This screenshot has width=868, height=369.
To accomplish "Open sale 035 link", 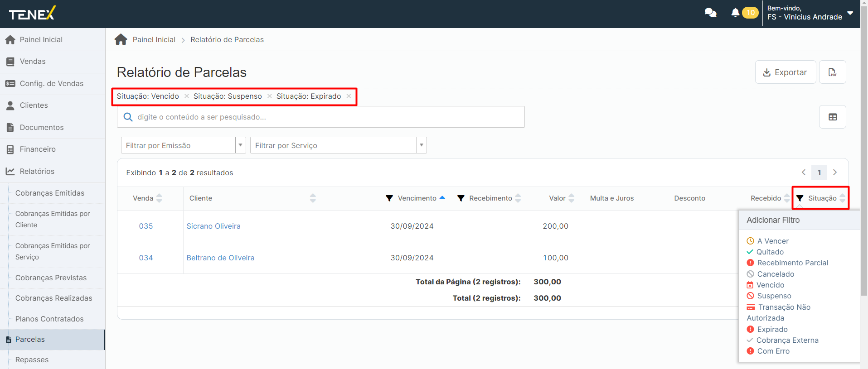I will pyautogui.click(x=146, y=226).
